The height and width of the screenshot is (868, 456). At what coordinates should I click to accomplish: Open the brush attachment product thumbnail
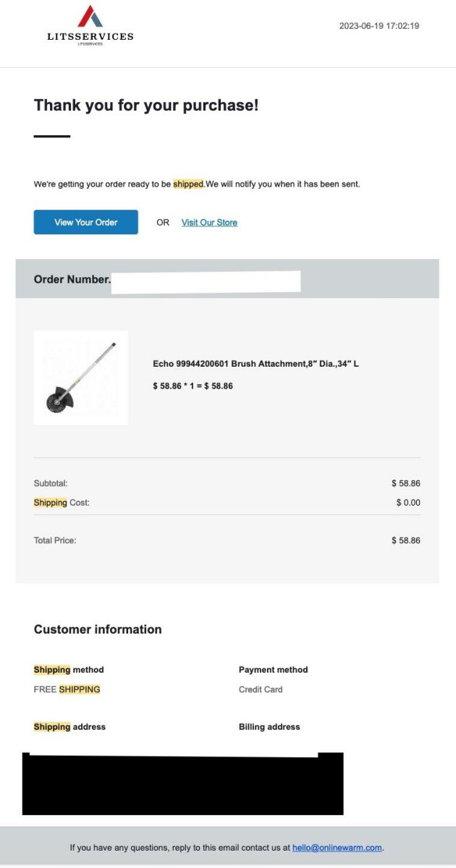80,378
